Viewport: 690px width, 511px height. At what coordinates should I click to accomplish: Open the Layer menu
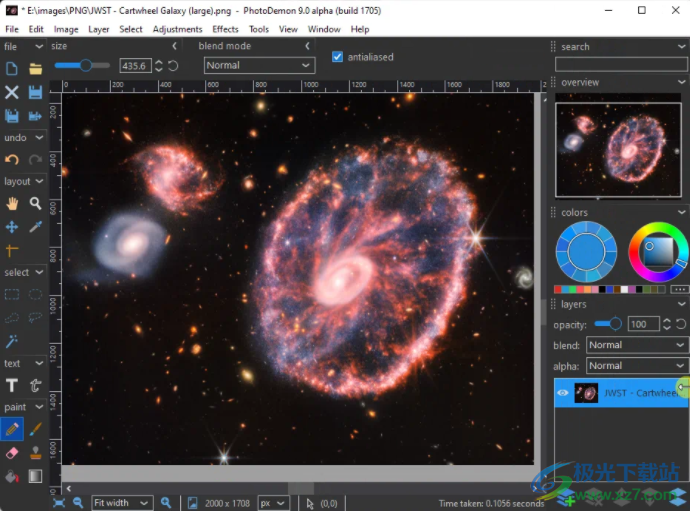point(99,29)
